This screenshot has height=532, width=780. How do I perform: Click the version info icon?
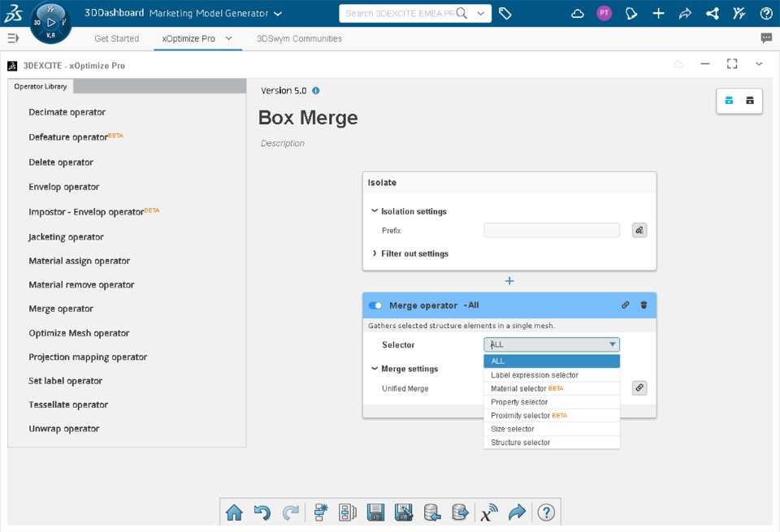pyautogui.click(x=315, y=90)
